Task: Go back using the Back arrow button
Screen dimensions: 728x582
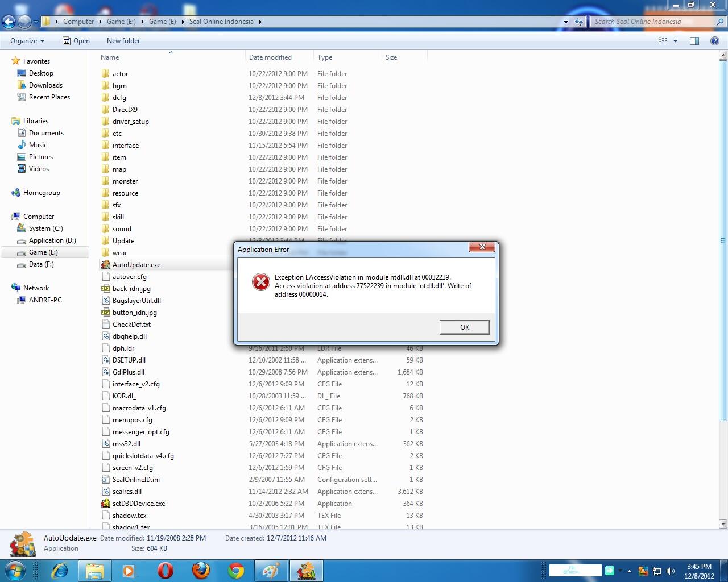Action: [9, 22]
